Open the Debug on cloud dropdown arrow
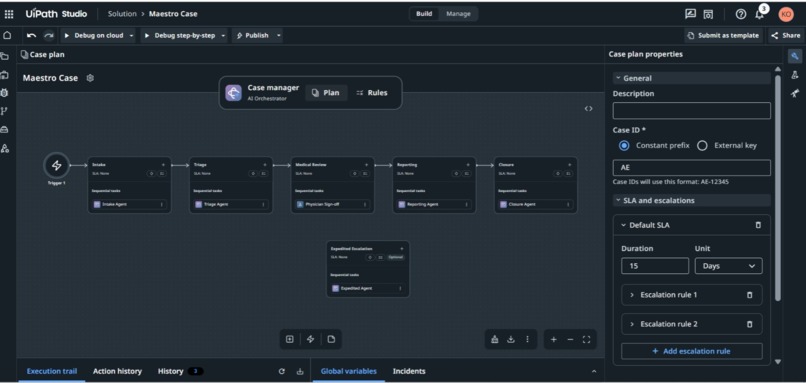 click(x=131, y=35)
